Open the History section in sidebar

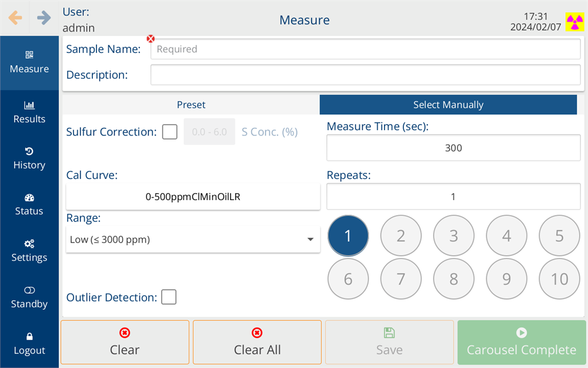(x=29, y=158)
